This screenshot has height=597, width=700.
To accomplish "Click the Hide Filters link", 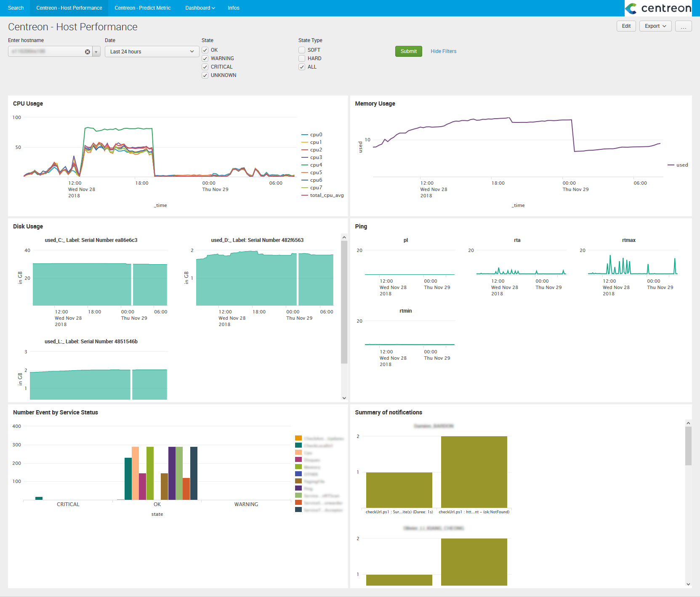I will coord(443,51).
